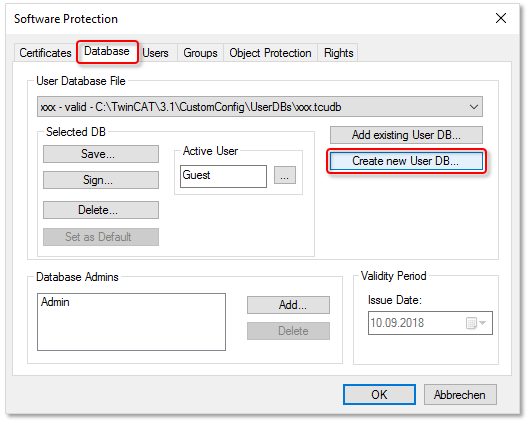Screen dimensions: 529x424
Task: Click the Save... button
Action: [101, 154]
